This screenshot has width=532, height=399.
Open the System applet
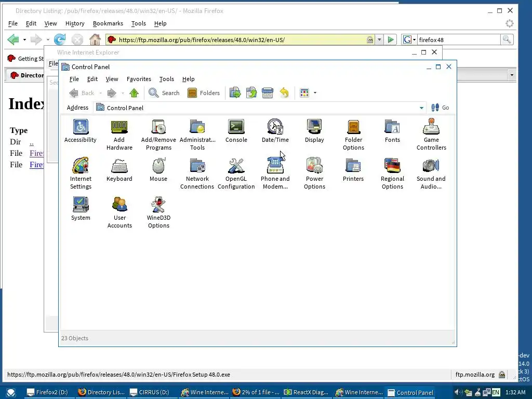(81, 209)
